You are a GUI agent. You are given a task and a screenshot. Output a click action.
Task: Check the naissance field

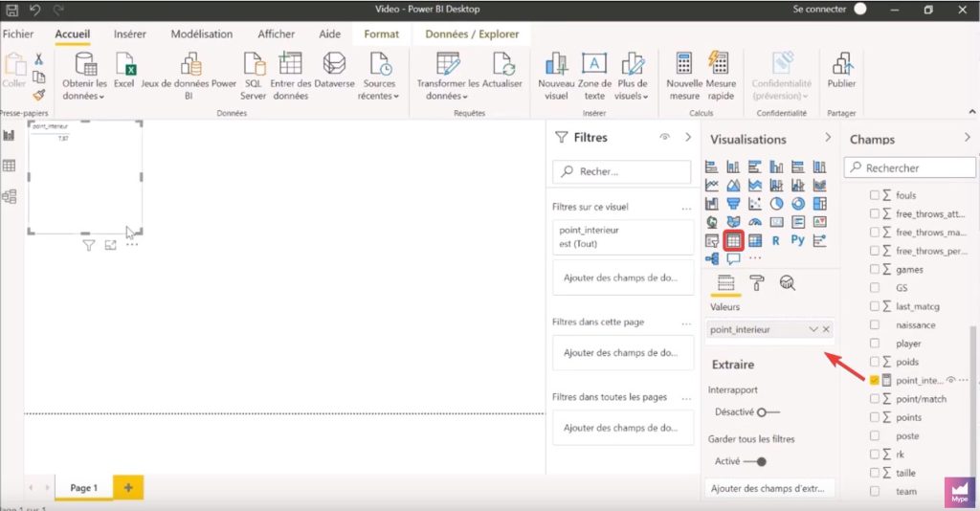875,324
